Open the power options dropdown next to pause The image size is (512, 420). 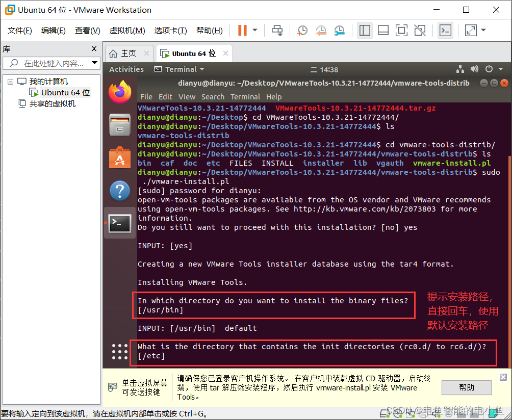[255, 31]
